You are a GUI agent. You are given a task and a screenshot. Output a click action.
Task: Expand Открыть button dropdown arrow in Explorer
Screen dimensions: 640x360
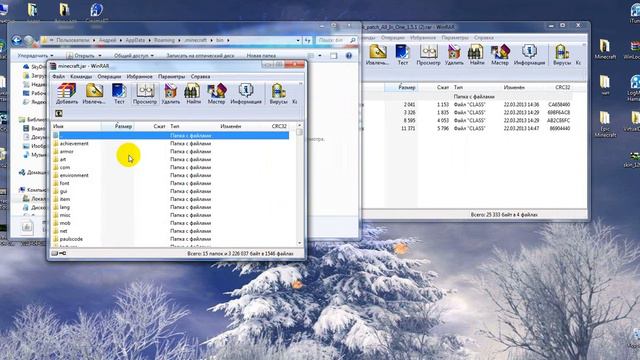click(x=100, y=56)
